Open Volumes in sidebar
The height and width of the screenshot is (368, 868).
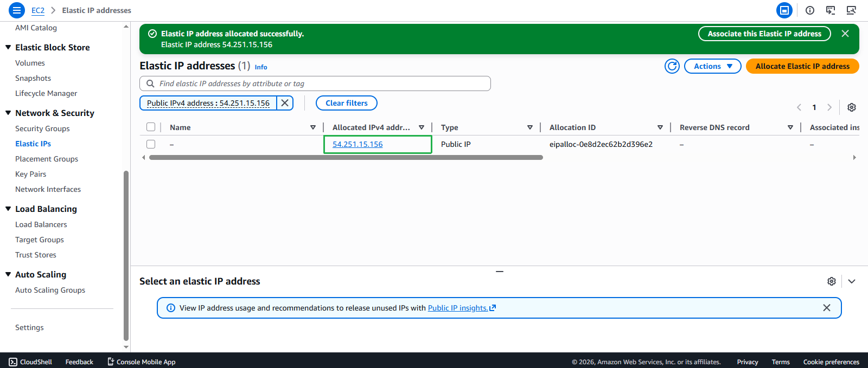click(x=30, y=63)
